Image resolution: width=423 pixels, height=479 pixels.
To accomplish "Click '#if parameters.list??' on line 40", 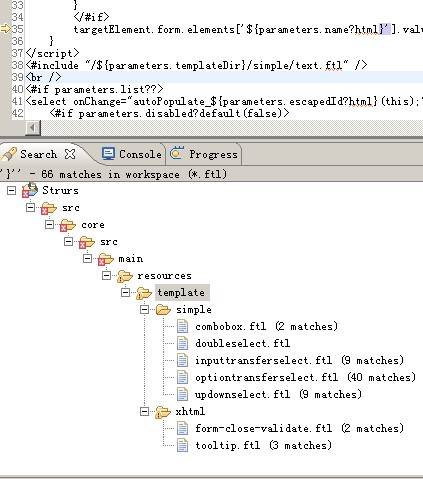I will (95, 89).
